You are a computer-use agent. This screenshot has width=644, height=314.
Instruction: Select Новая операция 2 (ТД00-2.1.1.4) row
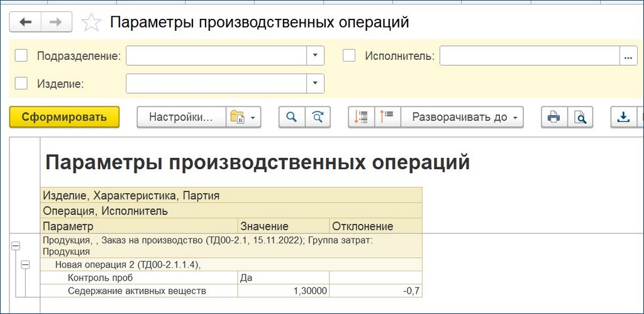tap(231, 265)
